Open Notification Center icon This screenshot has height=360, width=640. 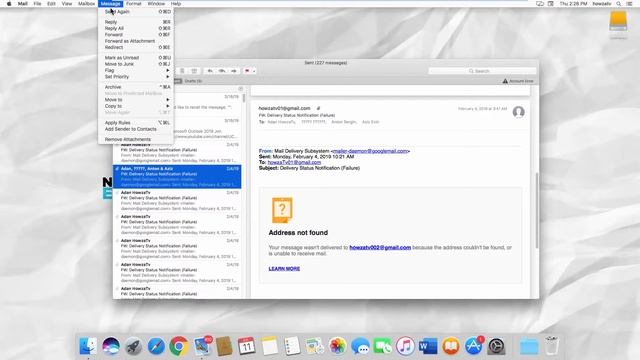click(x=630, y=4)
